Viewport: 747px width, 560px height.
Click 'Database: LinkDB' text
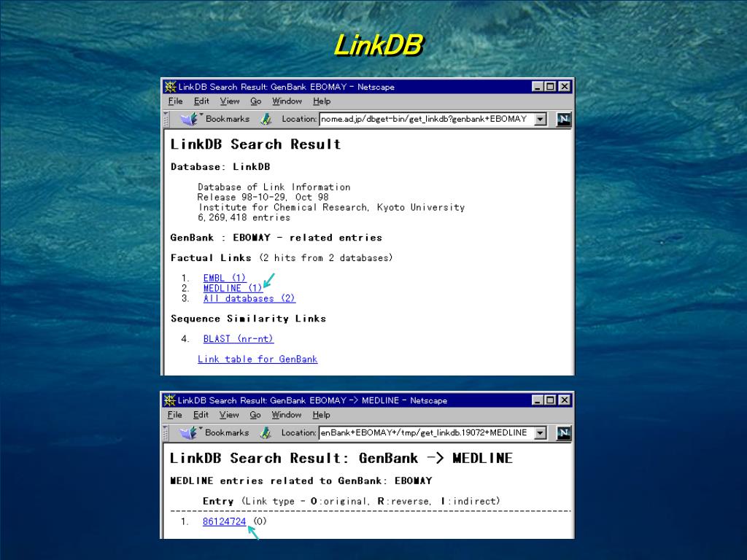coord(220,167)
